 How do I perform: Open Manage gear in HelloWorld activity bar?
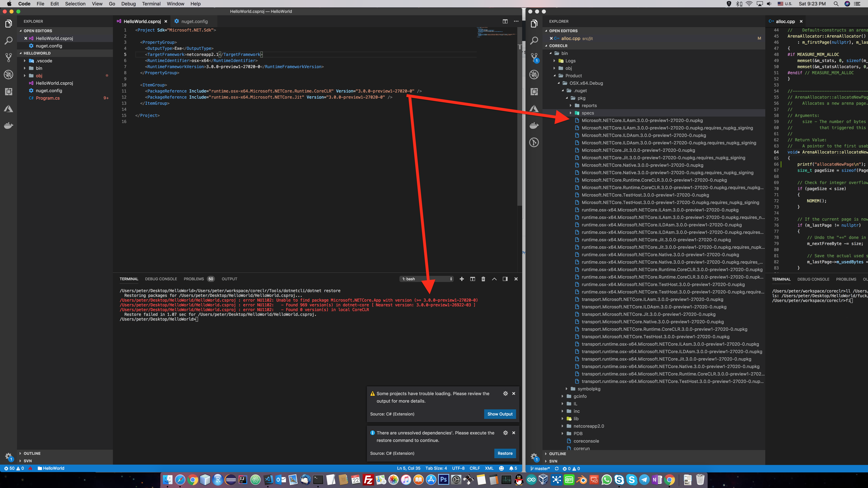tap(8, 456)
